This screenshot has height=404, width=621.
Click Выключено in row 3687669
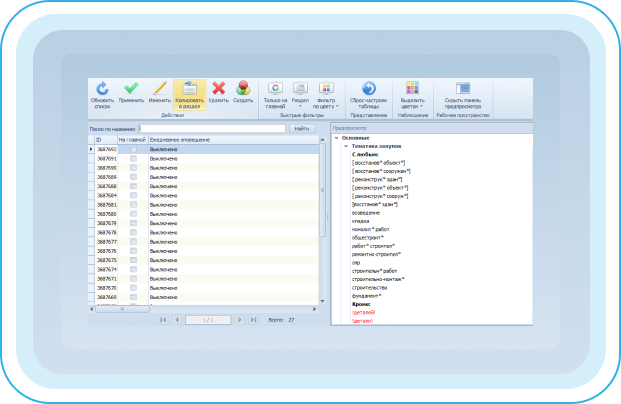(164, 297)
